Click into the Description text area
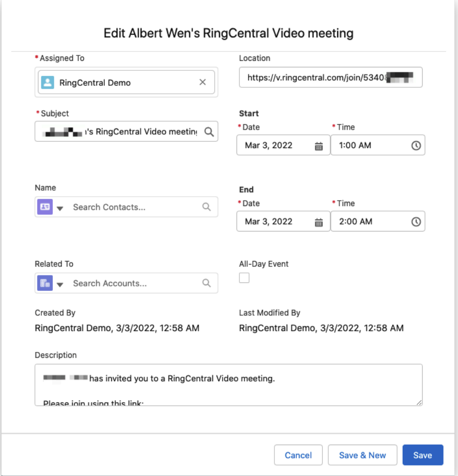The height and width of the screenshot is (476, 458). tap(229, 385)
